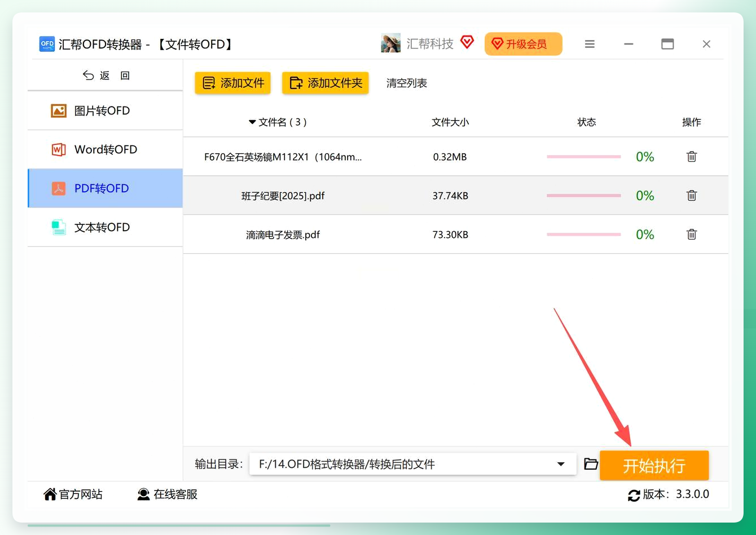The height and width of the screenshot is (535, 756).
Task: Maximize the 汇帮OFD转换器 window
Action: point(667,44)
